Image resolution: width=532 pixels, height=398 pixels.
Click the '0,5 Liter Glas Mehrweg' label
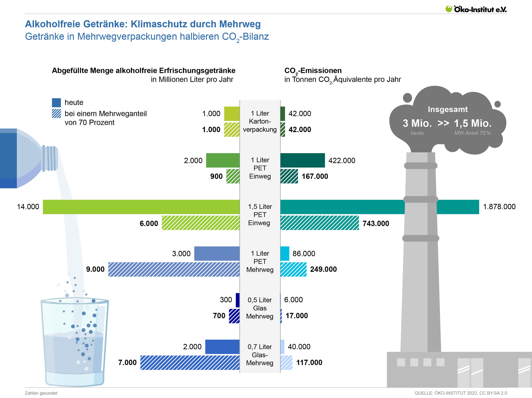coord(260,308)
